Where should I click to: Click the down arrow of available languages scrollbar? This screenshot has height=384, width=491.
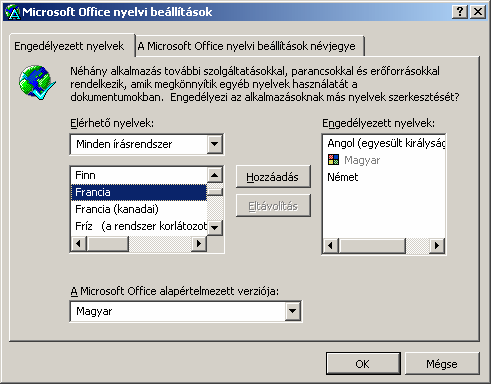[x=215, y=228]
